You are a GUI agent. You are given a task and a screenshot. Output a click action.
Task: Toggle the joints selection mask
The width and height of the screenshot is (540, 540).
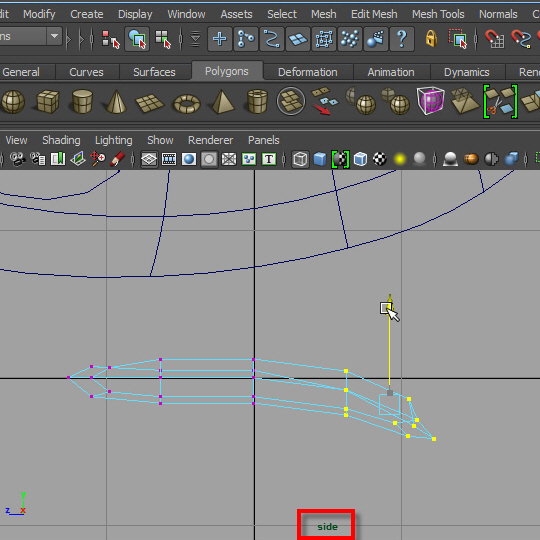pyautogui.click(x=246, y=39)
